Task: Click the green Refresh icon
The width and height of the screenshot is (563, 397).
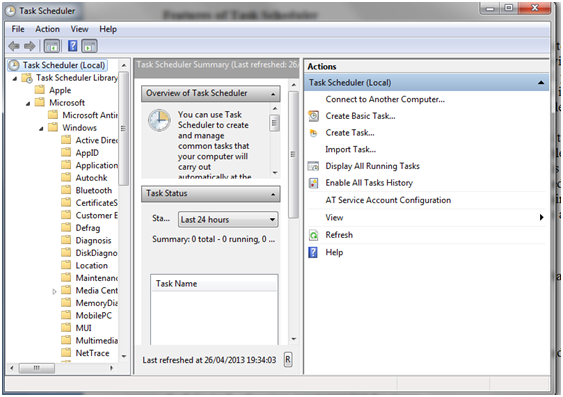Action: (x=313, y=235)
